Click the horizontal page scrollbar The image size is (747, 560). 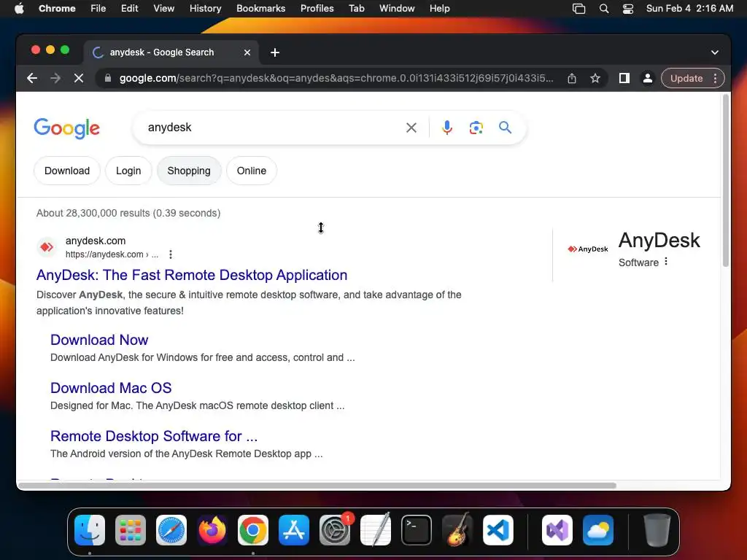317,486
